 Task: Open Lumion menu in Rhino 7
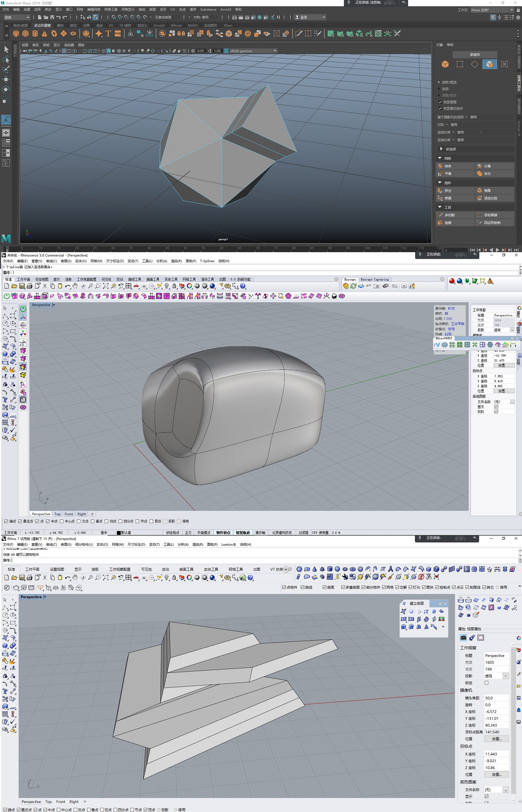(229, 544)
